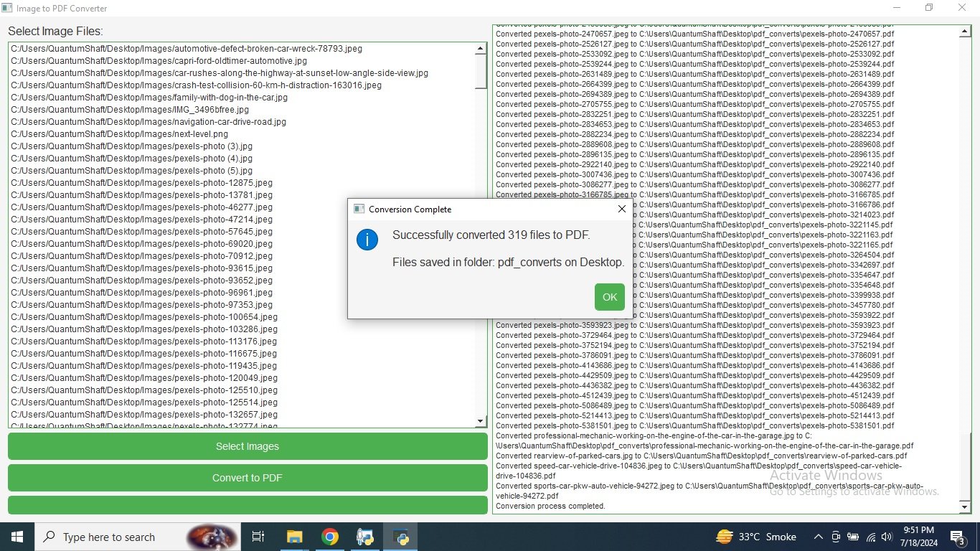The image size is (980, 551).
Task: Click 'Conversion process completed.' log line
Action: 550,506
